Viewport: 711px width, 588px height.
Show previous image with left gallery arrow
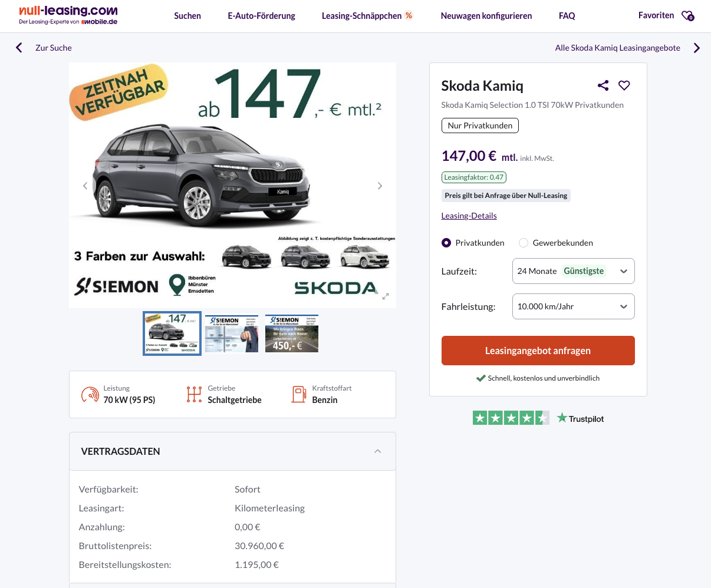(85, 186)
